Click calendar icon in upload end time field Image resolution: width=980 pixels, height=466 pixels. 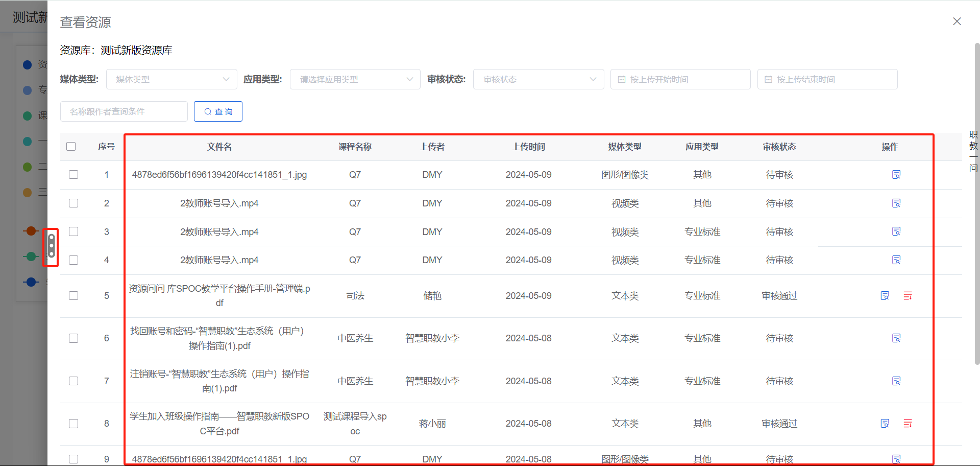click(768, 79)
